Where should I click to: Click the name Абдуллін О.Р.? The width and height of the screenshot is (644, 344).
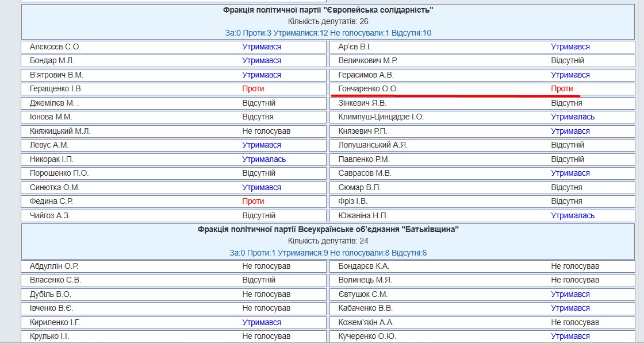tap(54, 266)
